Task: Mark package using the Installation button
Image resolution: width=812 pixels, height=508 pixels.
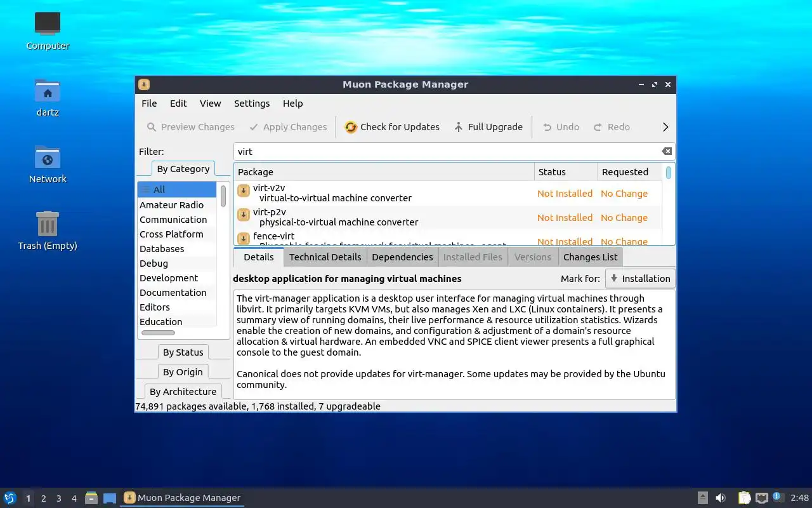Action: click(640, 279)
